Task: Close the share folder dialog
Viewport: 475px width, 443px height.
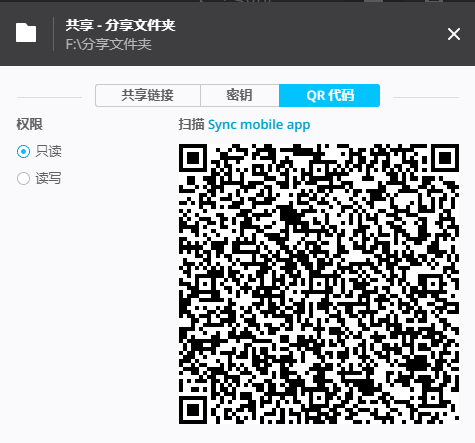Action: coord(454,34)
